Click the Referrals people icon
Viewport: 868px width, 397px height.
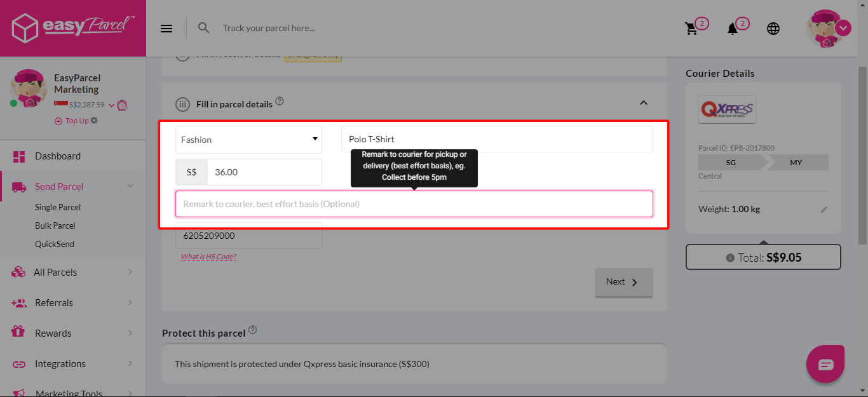point(19,302)
